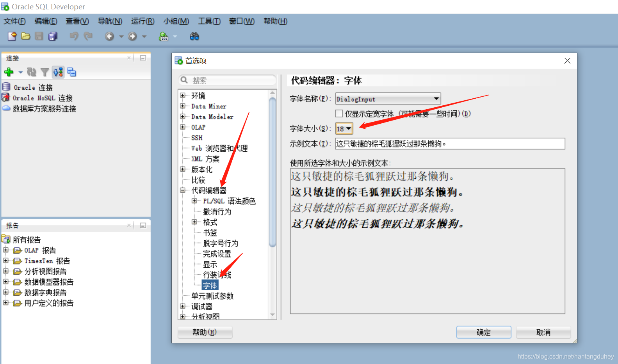618x364 pixels.
Task: Open the SQL Worksheet icon
Action: point(164,36)
